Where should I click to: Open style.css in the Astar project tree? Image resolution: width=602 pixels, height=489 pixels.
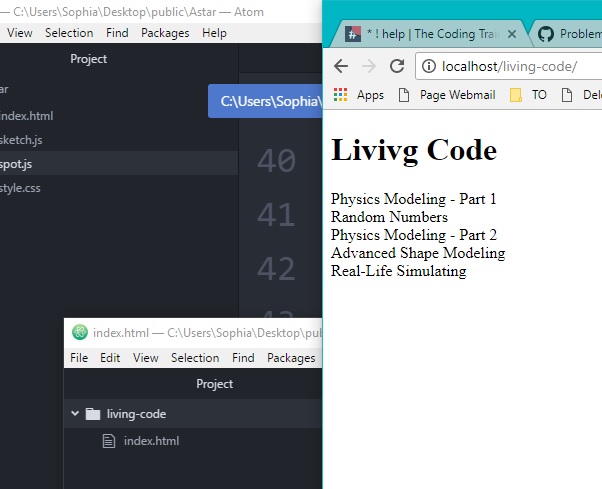pos(21,188)
